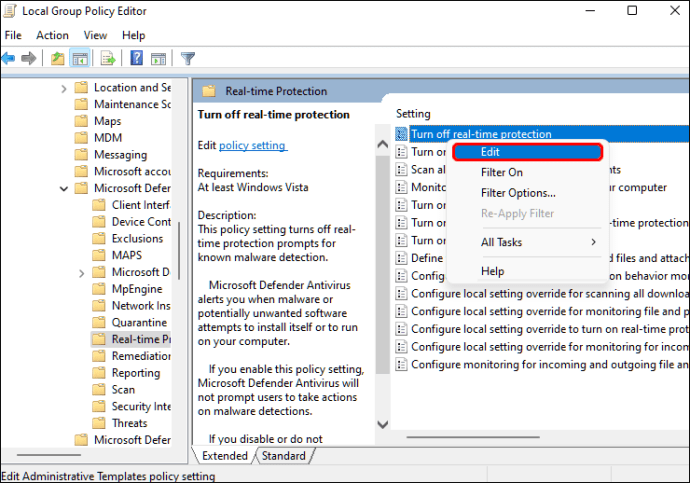Select Filter Options... in context menu
This screenshot has height=483, width=690.
[518, 192]
